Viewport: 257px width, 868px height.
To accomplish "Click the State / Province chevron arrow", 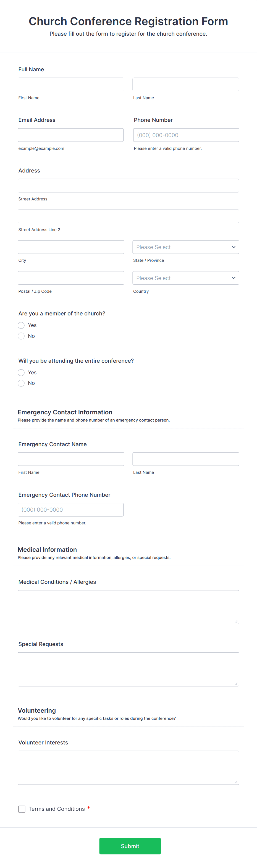I will pyautogui.click(x=234, y=247).
